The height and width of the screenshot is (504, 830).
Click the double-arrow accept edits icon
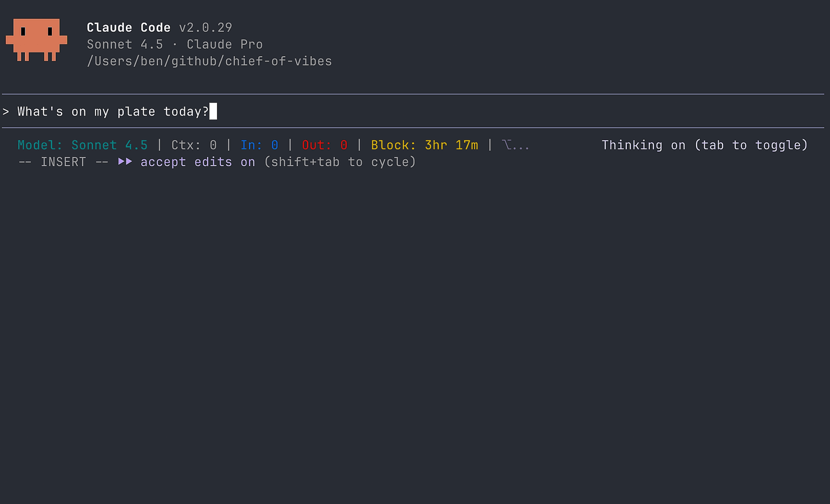(x=125, y=162)
